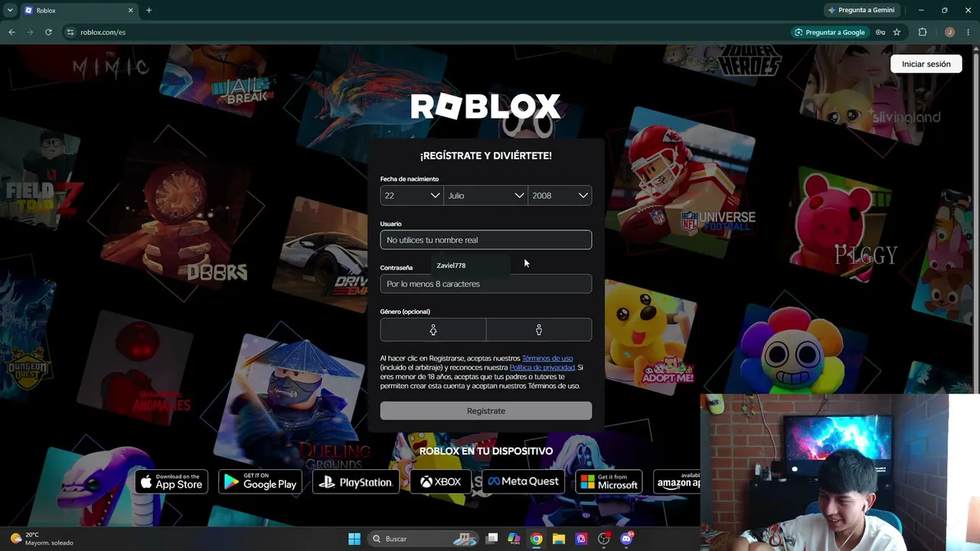Click the Regístrate button
The image size is (980, 551).
[x=486, y=411]
